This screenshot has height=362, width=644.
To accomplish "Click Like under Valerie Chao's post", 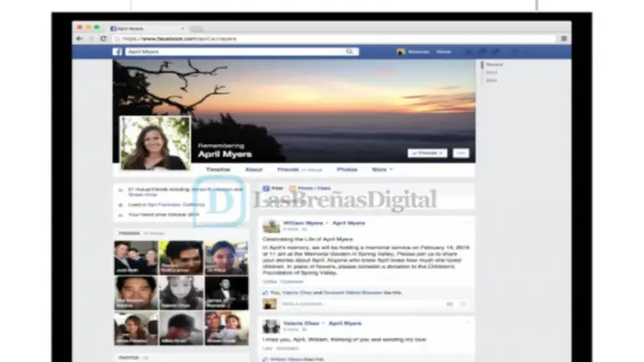I will 267,349.
